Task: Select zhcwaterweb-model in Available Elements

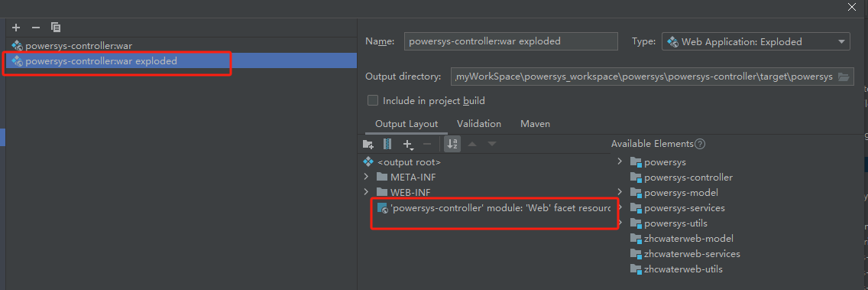Action: coord(688,239)
